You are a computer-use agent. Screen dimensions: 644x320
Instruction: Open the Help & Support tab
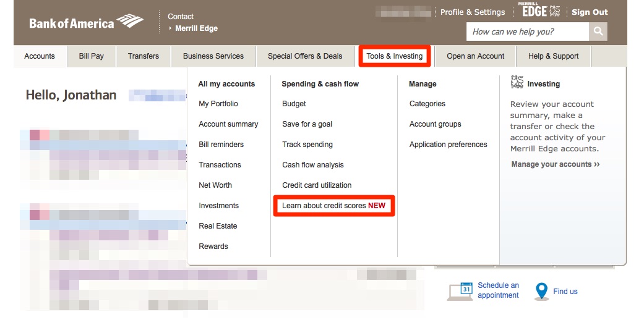coord(554,56)
